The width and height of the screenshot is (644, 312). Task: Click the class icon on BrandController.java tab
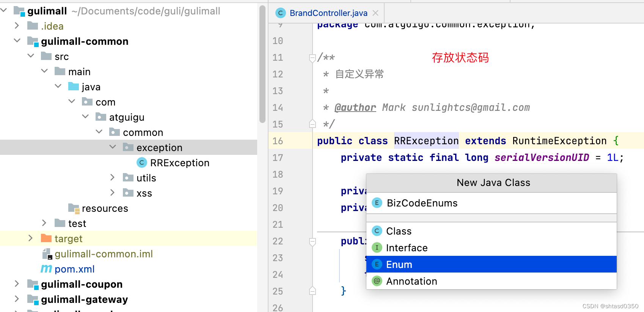point(281,13)
